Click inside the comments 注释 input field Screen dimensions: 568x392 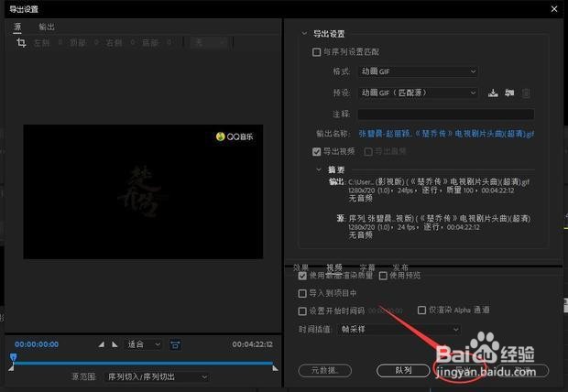pos(446,114)
